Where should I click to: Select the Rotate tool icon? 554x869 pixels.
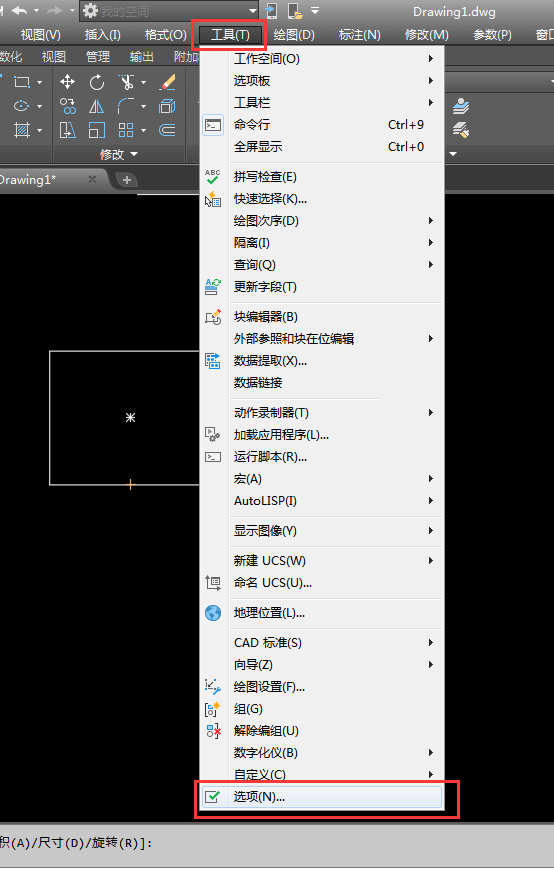(x=97, y=82)
